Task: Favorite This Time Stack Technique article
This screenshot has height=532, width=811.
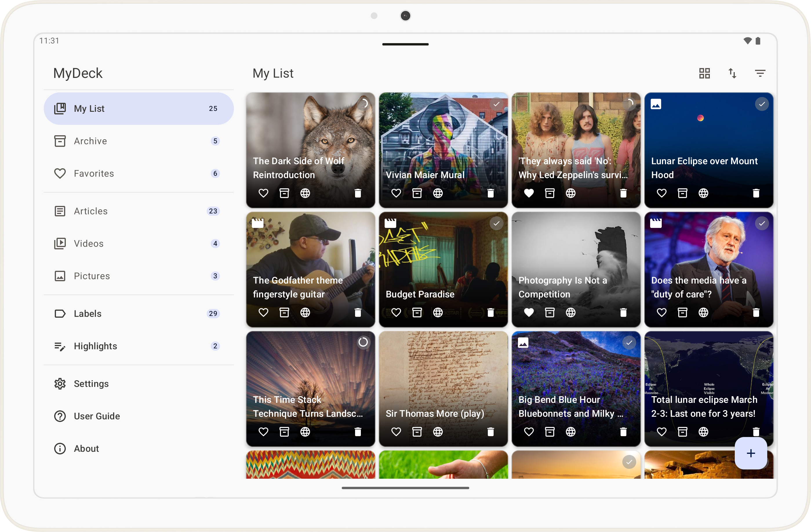Action: point(263,432)
